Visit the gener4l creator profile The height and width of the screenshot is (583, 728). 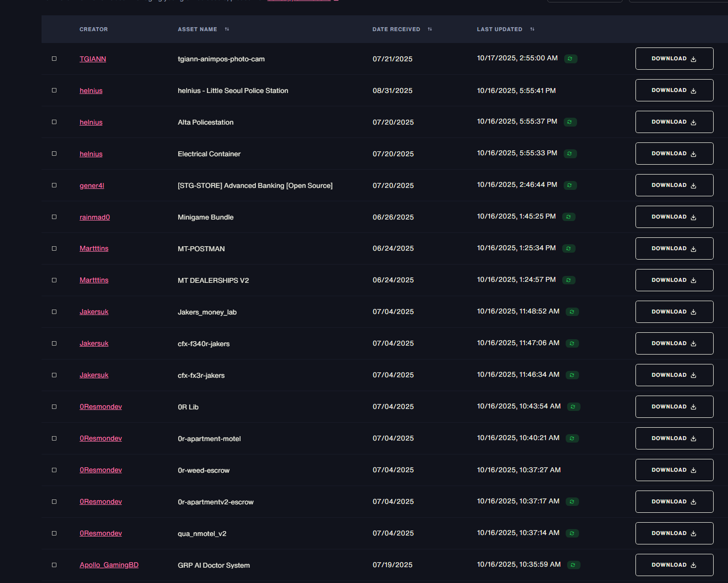(92, 185)
